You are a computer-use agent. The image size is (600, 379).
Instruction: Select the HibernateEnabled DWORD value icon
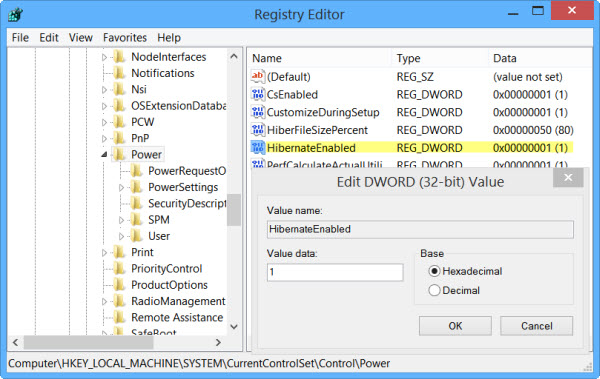[x=258, y=148]
